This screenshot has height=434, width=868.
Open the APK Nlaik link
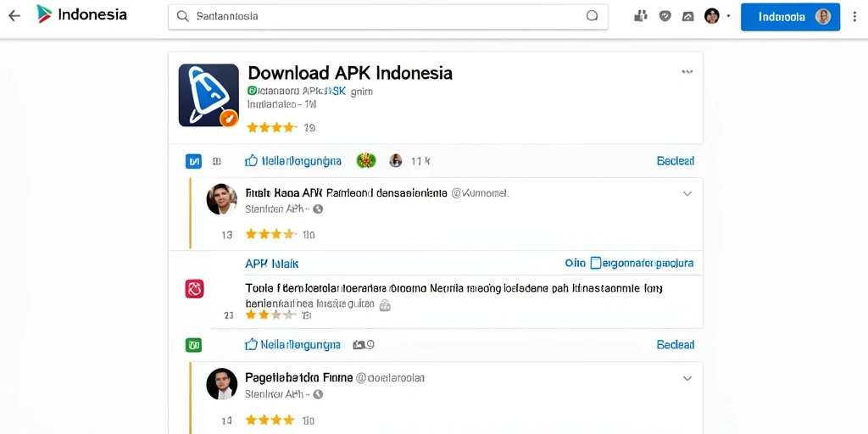click(272, 264)
